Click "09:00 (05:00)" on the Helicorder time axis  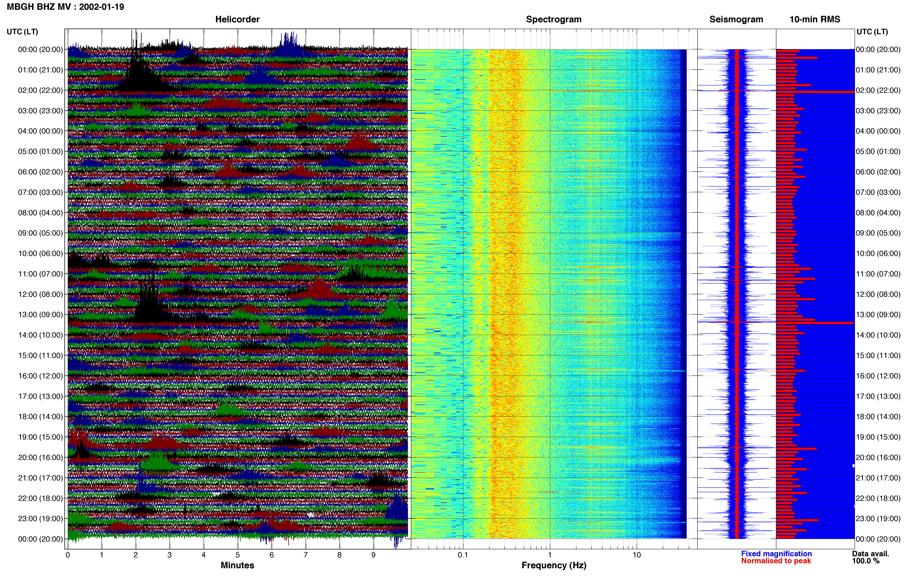click(x=41, y=233)
